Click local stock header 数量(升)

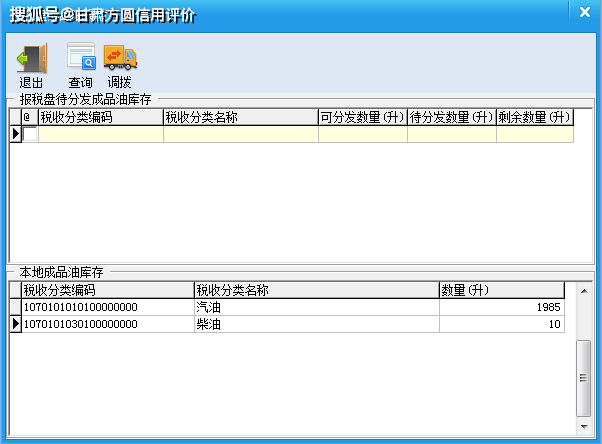[502, 290]
